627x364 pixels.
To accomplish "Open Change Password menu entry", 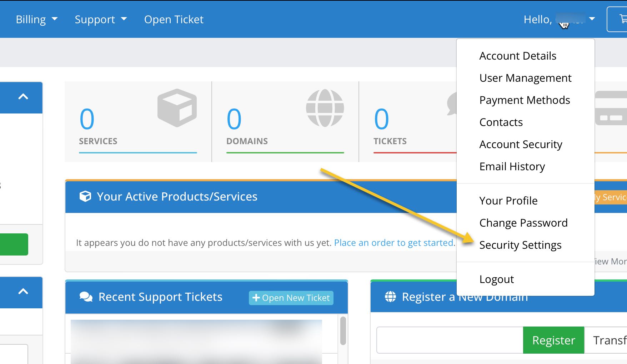I will (x=523, y=223).
